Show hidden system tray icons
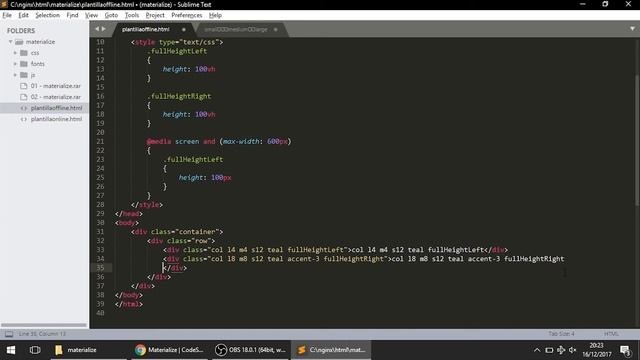 tap(537, 350)
